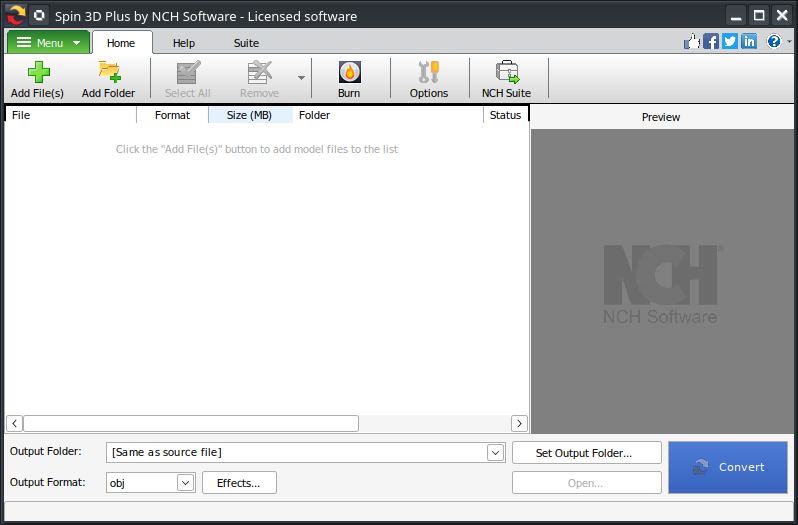Maximize the Spin 3D window
The width and height of the screenshot is (798, 525).
click(759, 15)
